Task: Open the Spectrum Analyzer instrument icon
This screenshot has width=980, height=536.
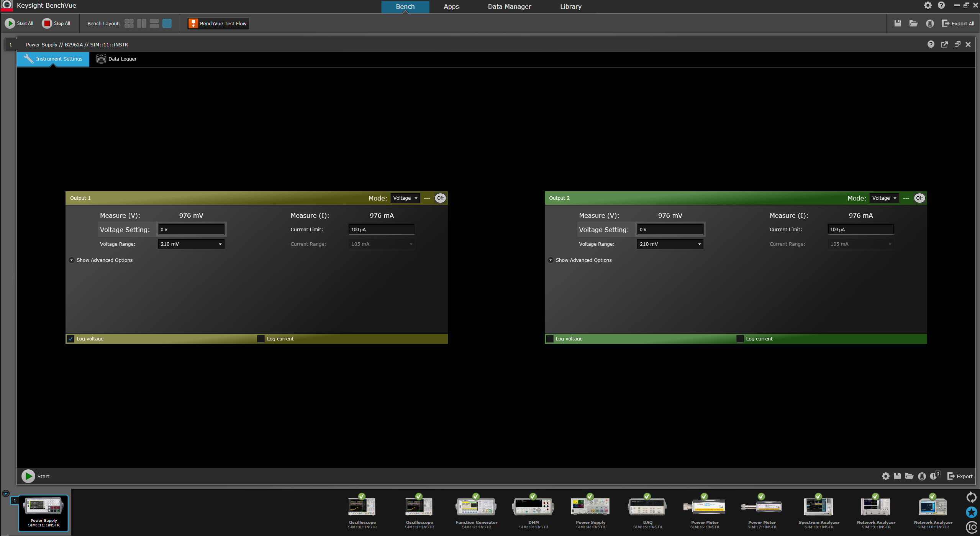Action: [x=818, y=508]
